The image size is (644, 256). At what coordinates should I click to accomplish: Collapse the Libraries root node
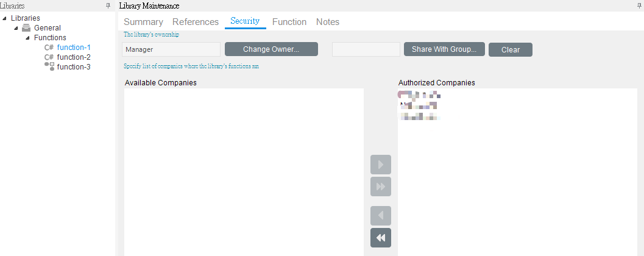coord(5,18)
